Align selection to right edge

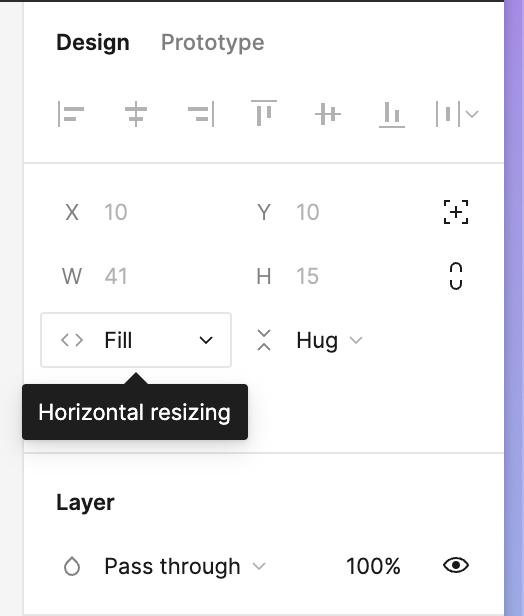coord(201,114)
